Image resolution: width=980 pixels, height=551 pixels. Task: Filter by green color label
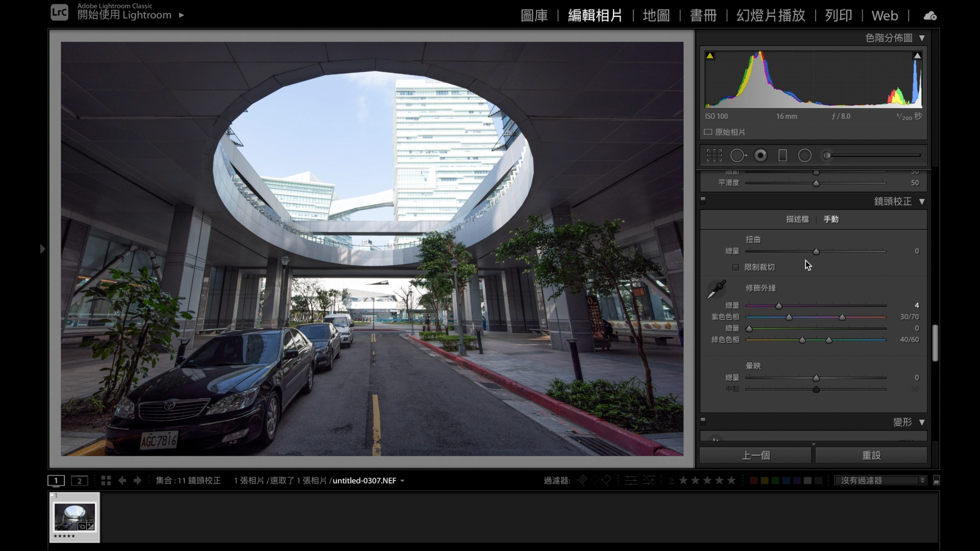pos(775,481)
